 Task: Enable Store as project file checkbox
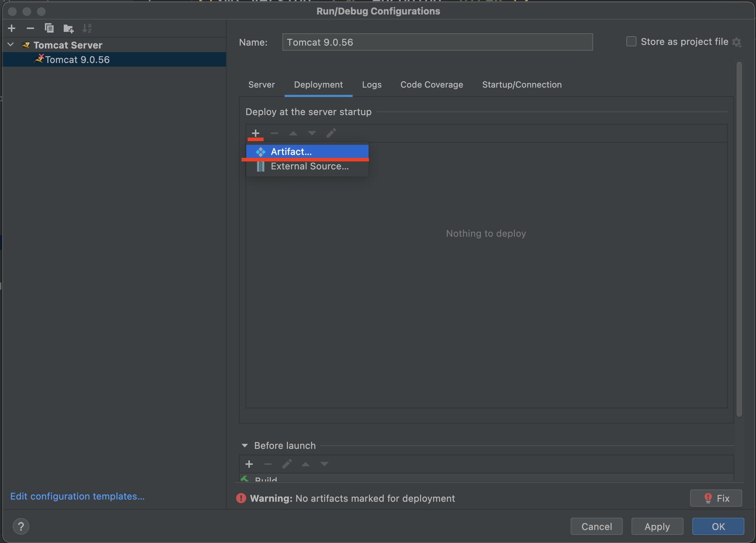631,42
